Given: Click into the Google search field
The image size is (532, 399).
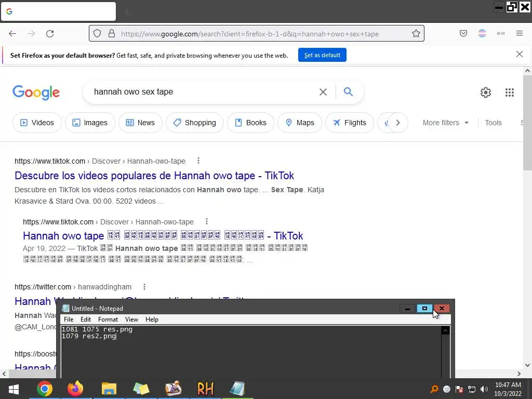Looking at the screenshot, I should 204,91.
